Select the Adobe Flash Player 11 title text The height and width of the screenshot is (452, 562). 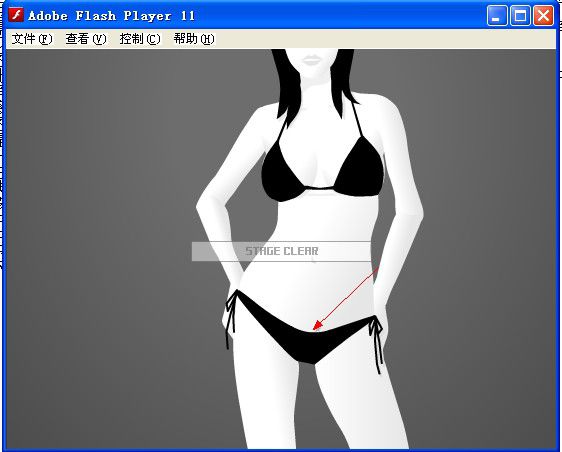[x=111, y=16]
